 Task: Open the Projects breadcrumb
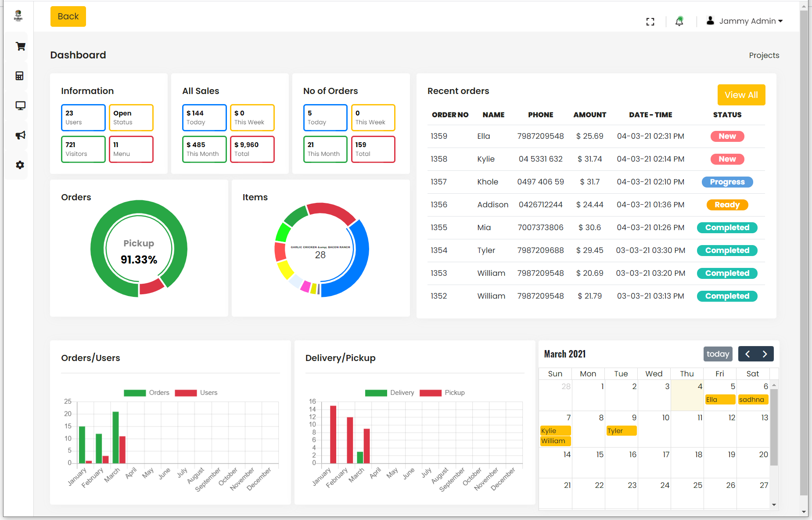(x=764, y=55)
